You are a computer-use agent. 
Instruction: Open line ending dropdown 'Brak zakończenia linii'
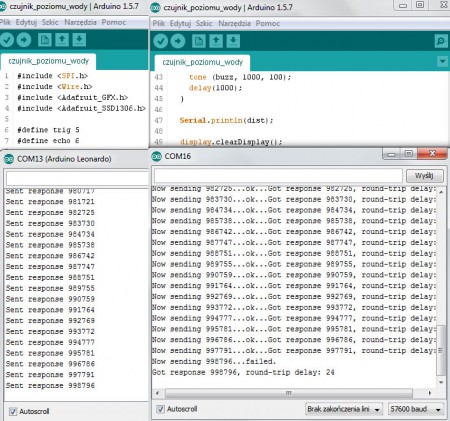(344, 409)
